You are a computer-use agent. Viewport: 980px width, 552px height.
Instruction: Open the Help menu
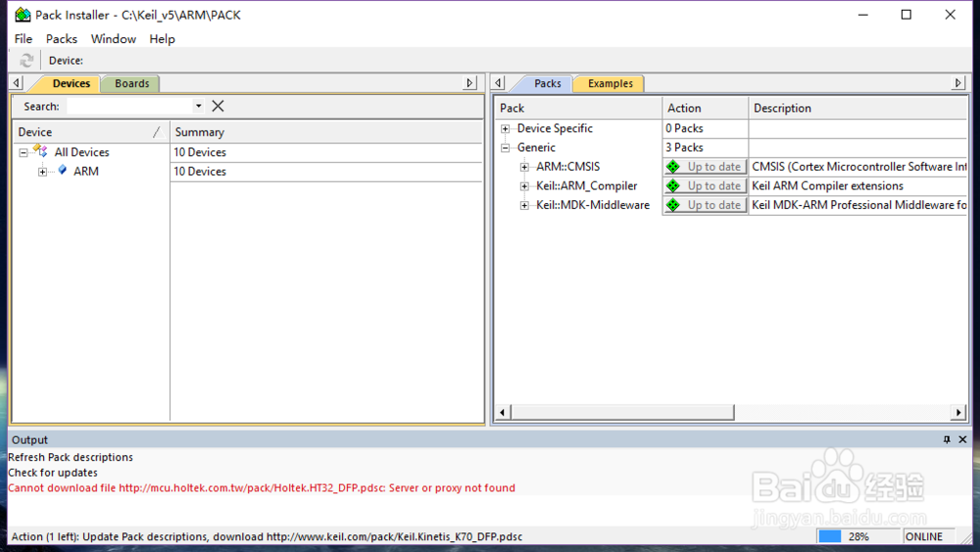[x=162, y=39]
